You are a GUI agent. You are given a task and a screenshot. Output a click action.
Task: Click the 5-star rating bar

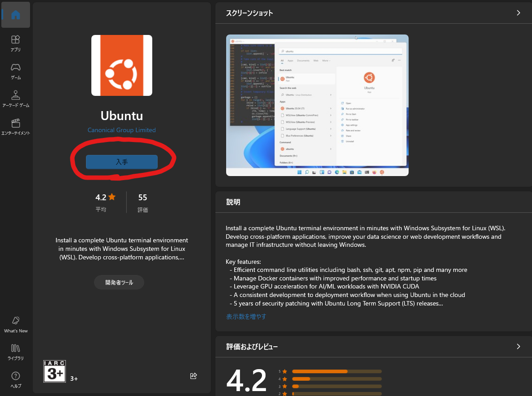337,371
